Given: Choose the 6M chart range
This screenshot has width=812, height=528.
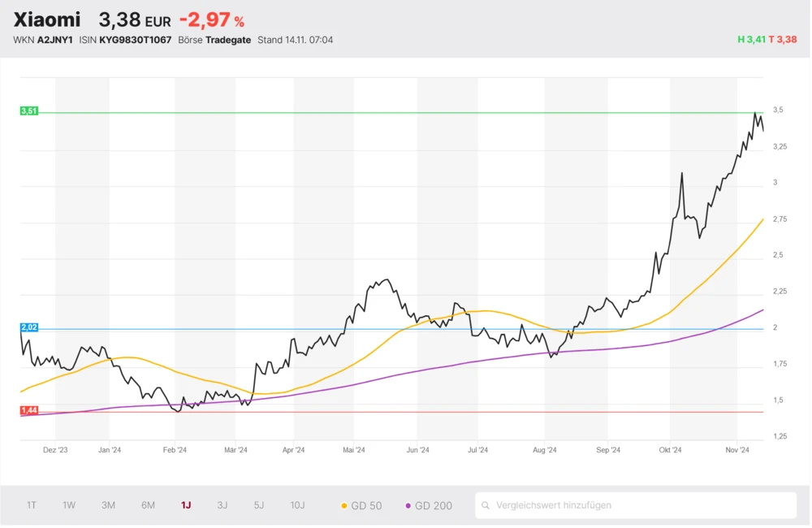Looking at the screenshot, I should coord(148,505).
